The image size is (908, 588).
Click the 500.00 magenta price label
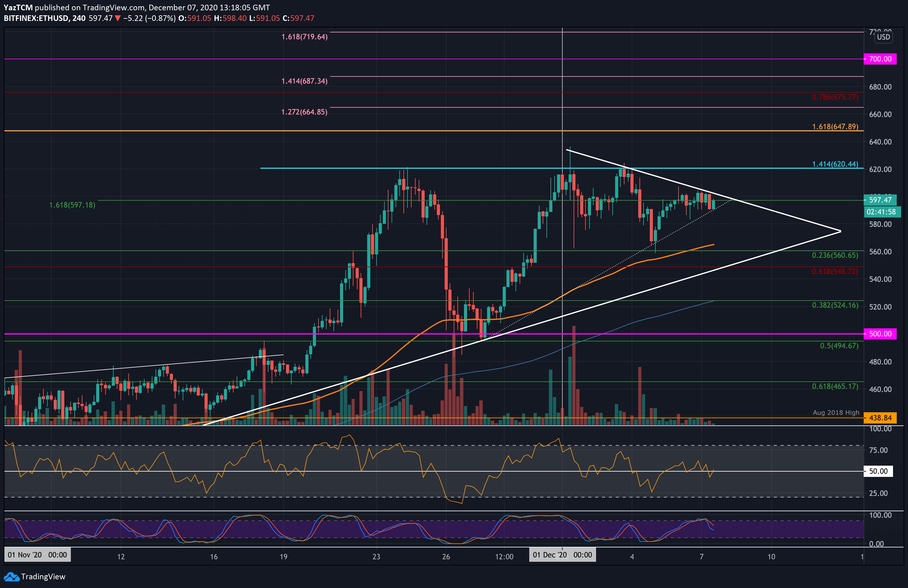(880, 334)
